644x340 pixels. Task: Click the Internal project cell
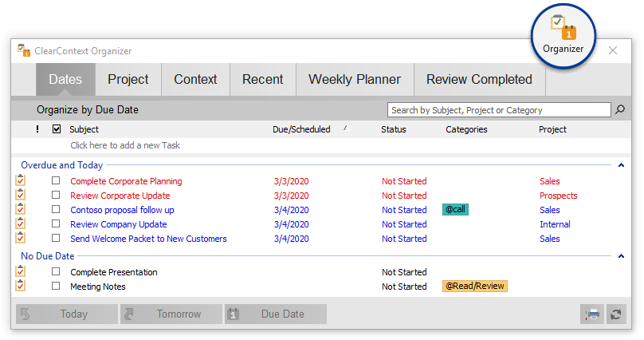(x=555, y=224)
